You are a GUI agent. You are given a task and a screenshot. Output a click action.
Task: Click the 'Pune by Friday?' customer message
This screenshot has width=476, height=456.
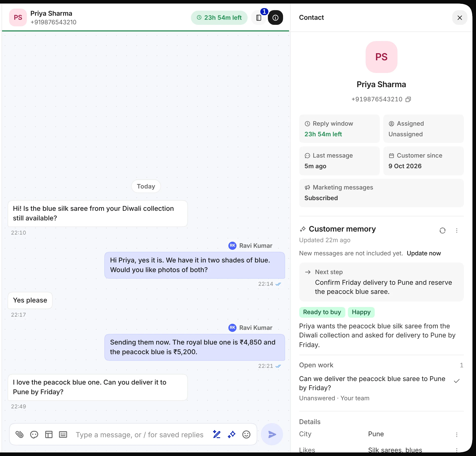pos(98,387)
